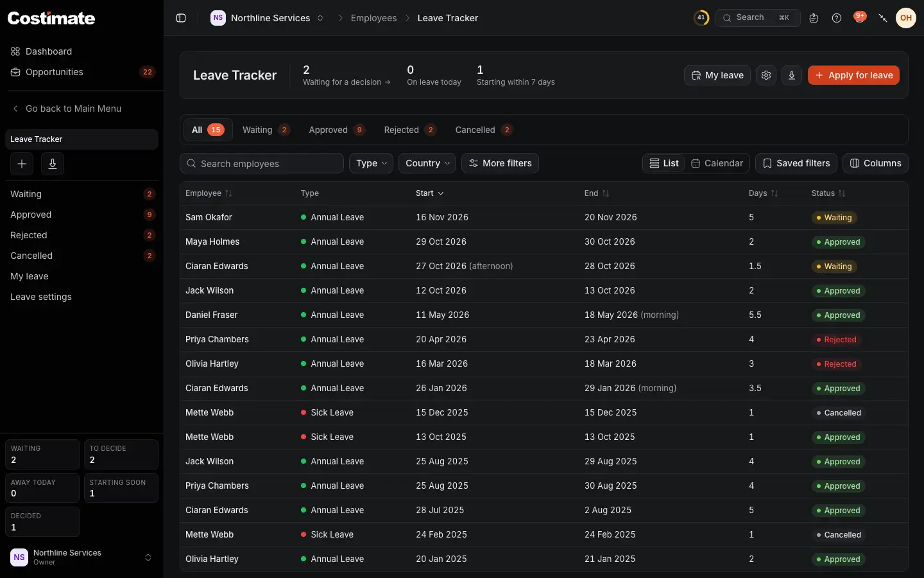Select the Rejected tab
The width and height of the screenshot is (924, 578).
(x=409, y=130)
